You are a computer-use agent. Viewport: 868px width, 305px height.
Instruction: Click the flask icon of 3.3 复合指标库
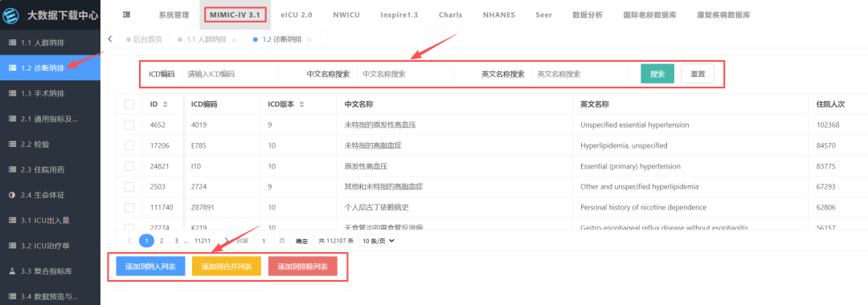point(12,271)
